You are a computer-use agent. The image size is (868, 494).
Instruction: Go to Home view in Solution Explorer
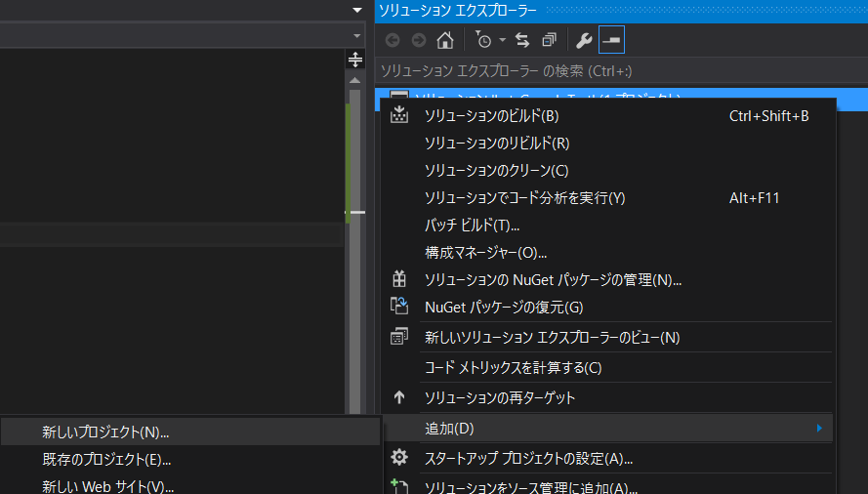(445, 40)
